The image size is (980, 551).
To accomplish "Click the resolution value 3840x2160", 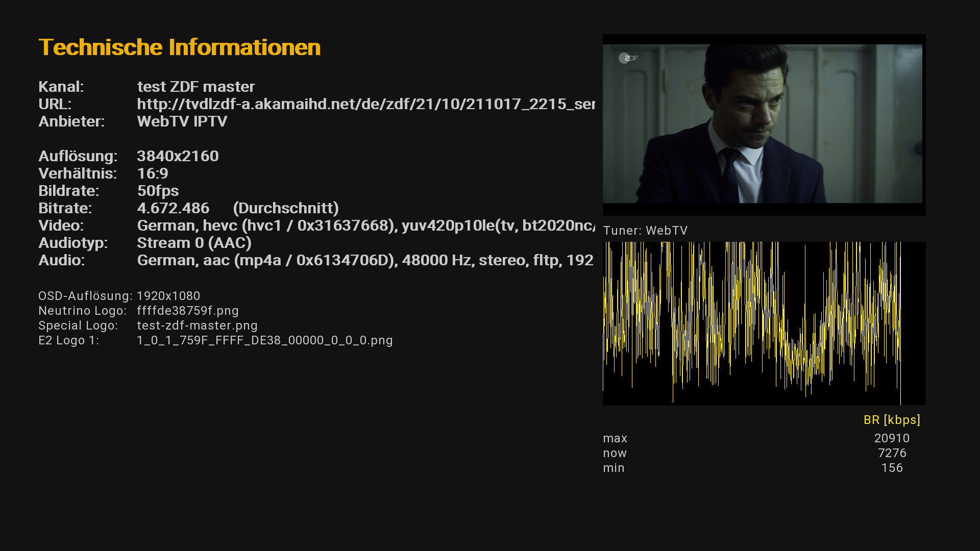I will (178, 156).
